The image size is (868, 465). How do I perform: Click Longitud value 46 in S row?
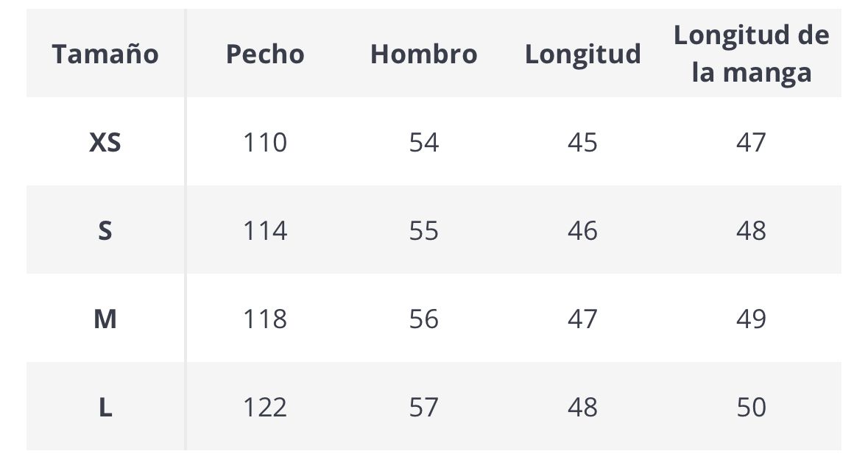tap(582, 231)
